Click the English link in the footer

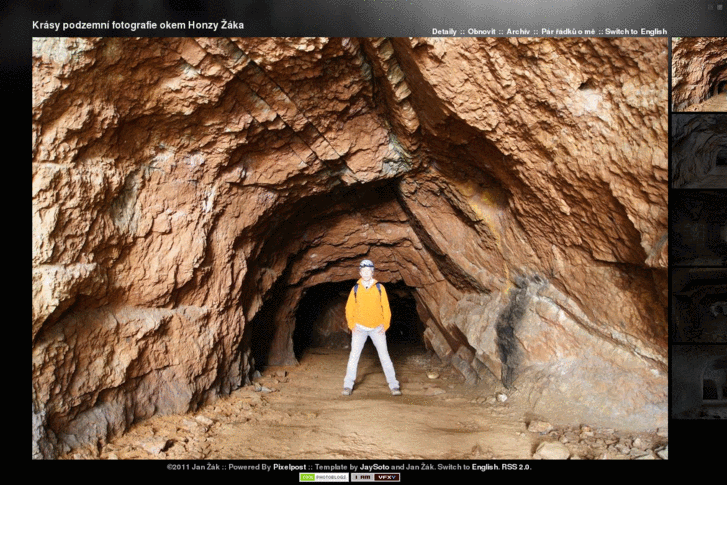pos(485,467)
